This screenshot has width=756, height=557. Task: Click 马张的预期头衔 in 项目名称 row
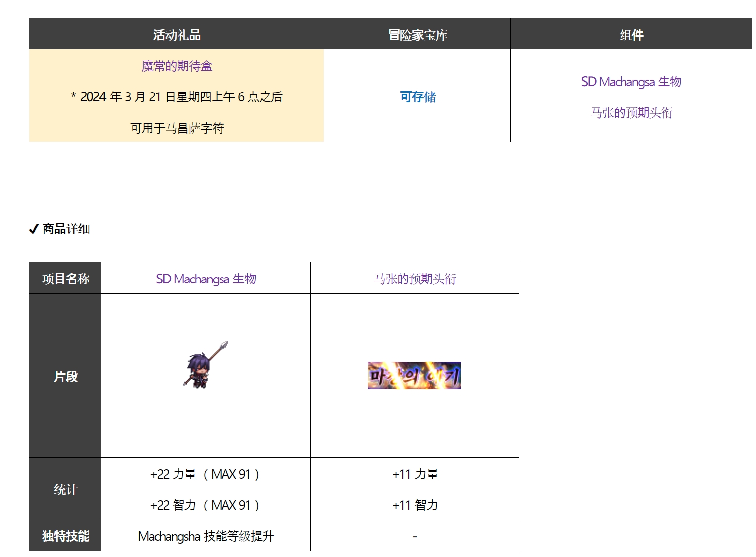(x=415, y=278)
